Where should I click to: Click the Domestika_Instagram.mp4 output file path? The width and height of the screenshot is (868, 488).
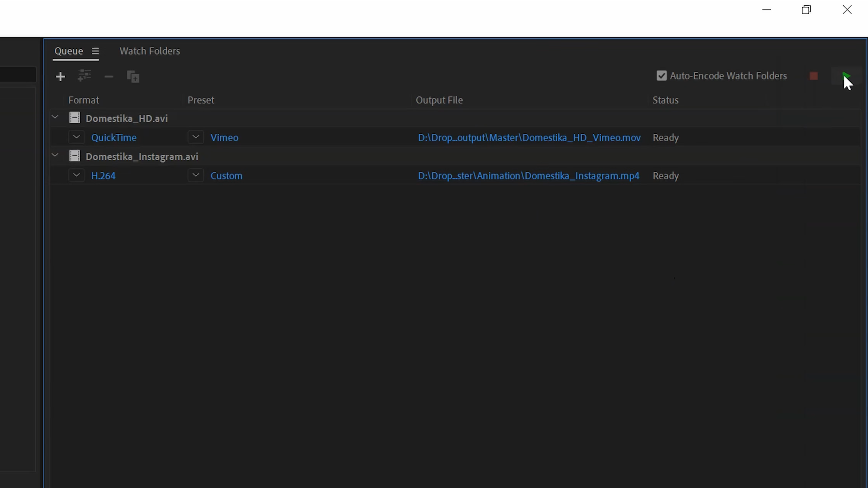(528, 176)
